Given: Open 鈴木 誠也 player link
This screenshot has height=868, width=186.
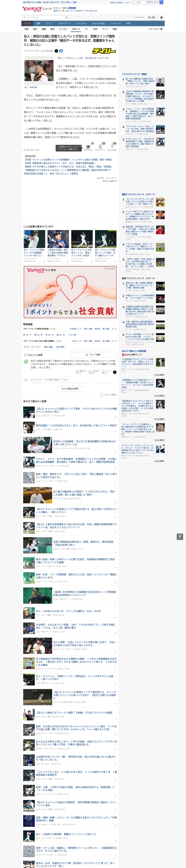Looking at the screenshot, I should 49,347.
